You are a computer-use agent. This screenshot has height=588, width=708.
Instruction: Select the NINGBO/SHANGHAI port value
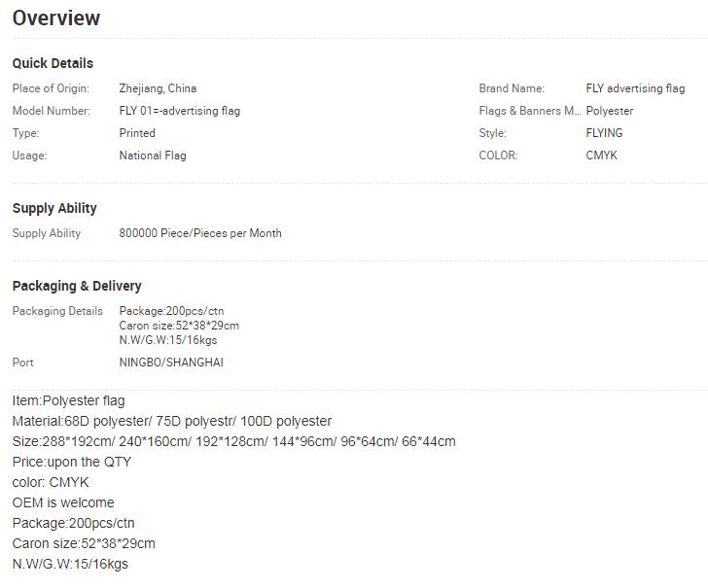(171, 363)
